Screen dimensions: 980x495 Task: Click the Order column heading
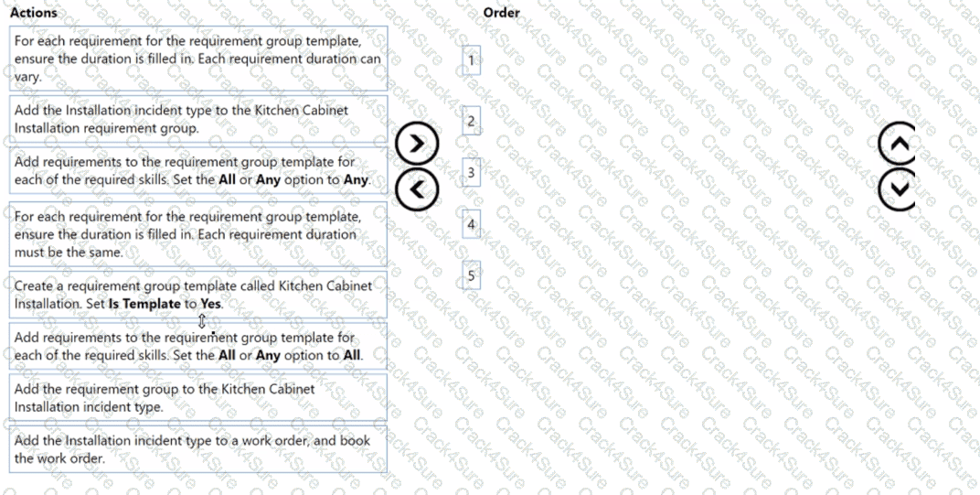[x=501, y=13]
